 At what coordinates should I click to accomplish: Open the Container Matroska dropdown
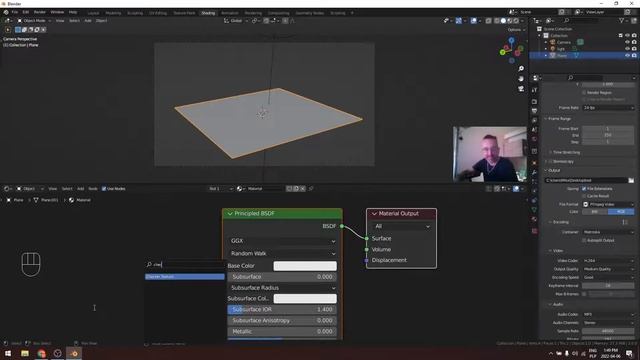[x=608, y=232]
